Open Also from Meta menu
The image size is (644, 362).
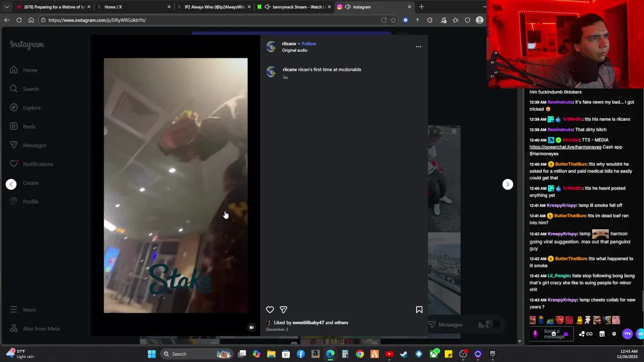click(x=35, y=329)
